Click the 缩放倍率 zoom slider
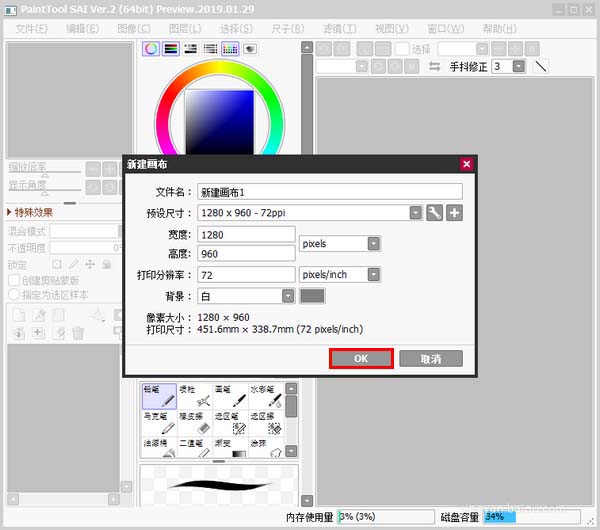This screenshot has height=530, width=600. pos(44,173)
